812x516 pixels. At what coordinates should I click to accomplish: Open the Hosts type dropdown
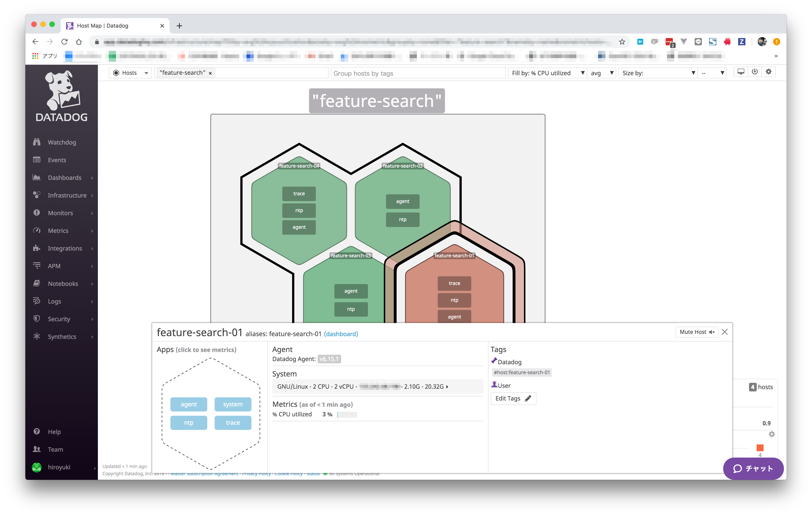(x=130, y=73)
